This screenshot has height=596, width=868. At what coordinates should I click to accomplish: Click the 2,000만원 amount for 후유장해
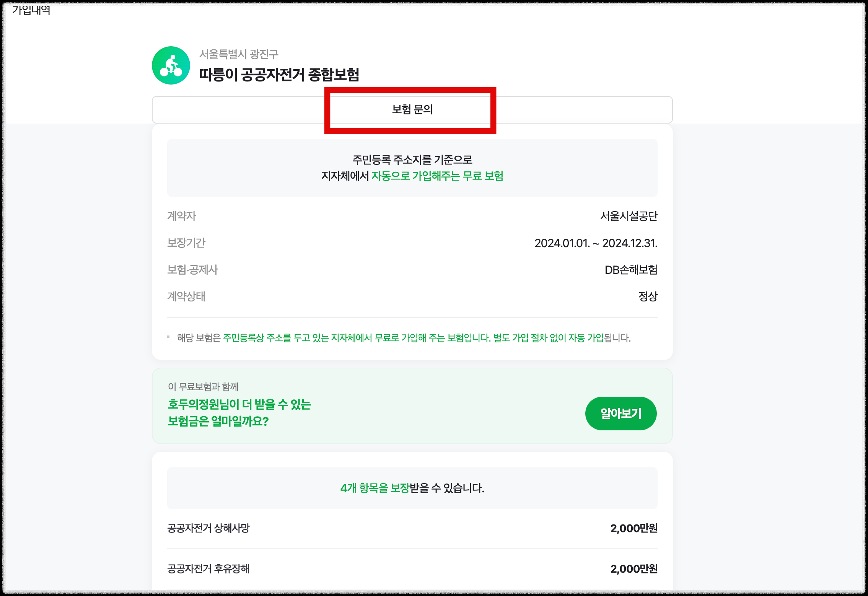633,569
